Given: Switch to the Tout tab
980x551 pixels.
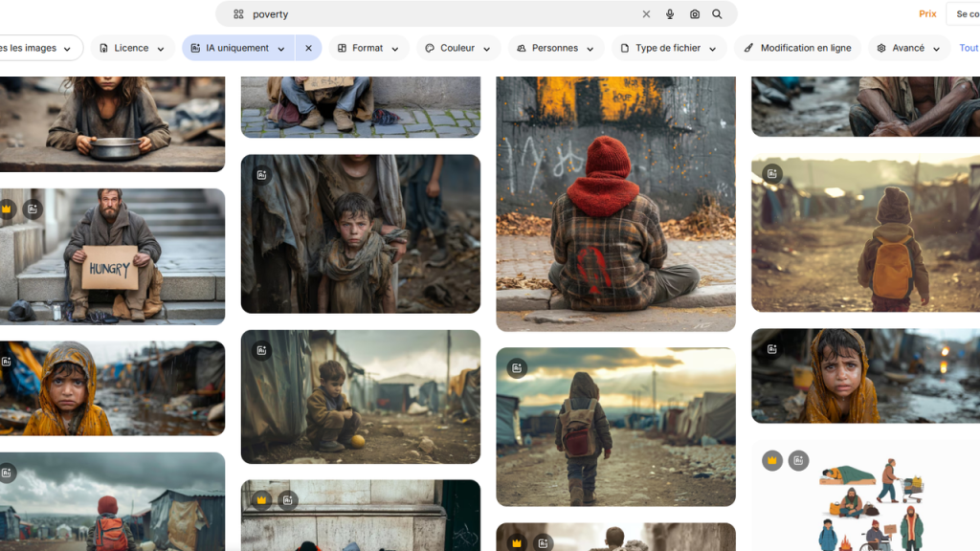Looking at the screenshot, I should pos(968,47).
